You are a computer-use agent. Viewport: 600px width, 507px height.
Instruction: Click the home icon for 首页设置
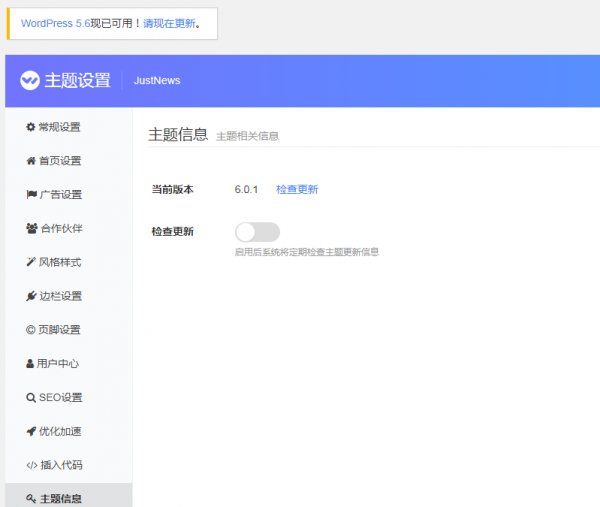click(30, 161)
